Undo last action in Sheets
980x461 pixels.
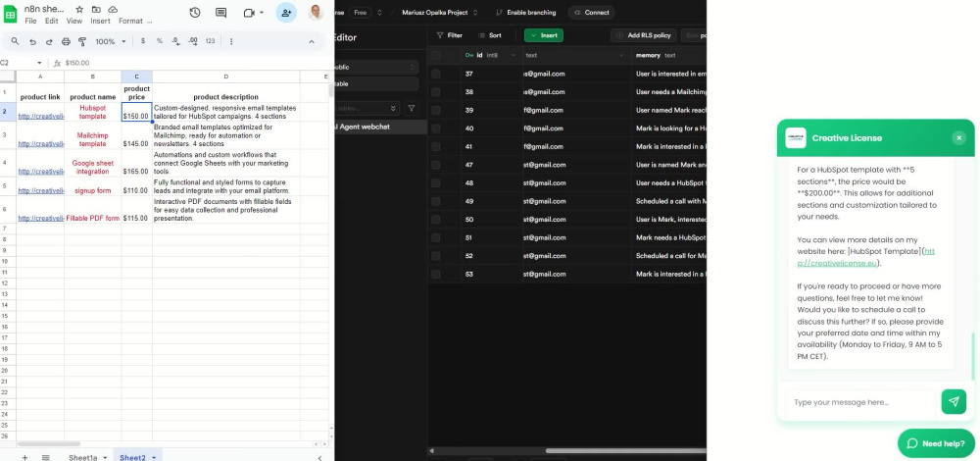point(32,41)
